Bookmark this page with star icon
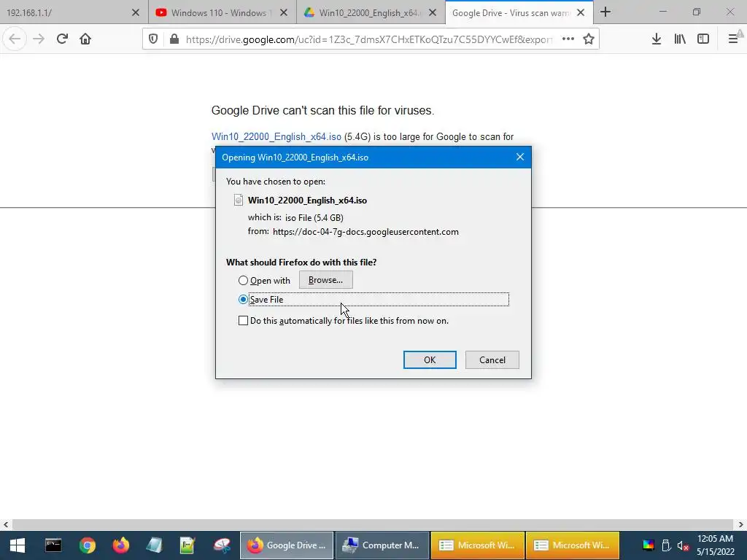The image size is (747, 560). 589,39
